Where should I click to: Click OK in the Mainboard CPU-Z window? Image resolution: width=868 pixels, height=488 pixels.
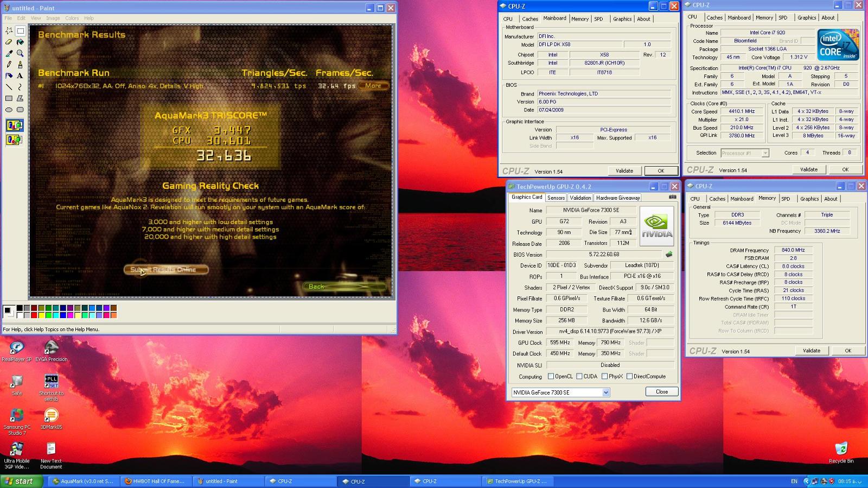tap(661, 170)
